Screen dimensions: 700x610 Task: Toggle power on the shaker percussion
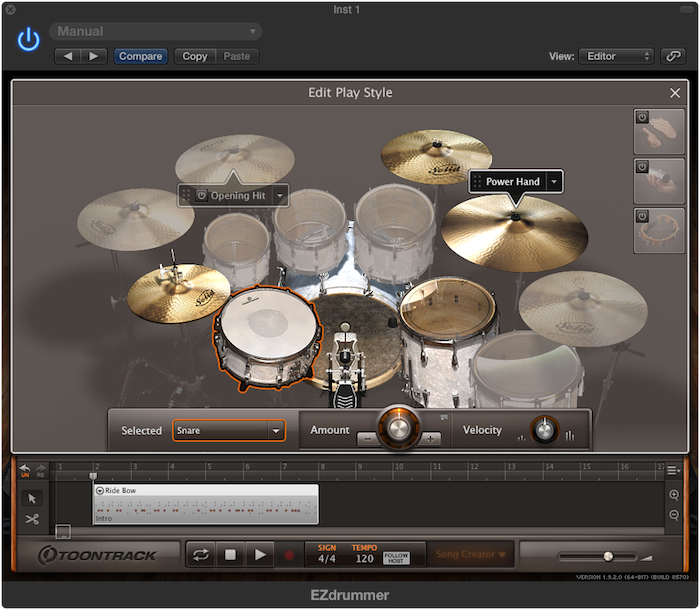(642, 167)
